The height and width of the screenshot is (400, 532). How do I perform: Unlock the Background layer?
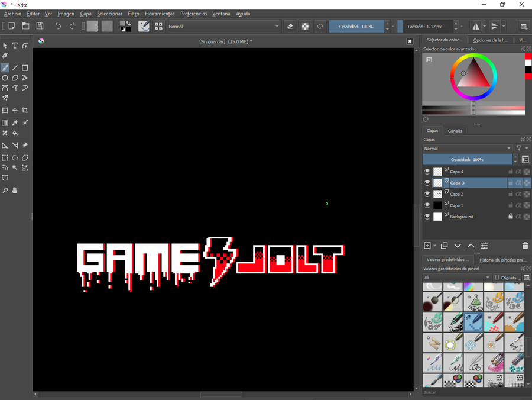click(x=511, y=216)
